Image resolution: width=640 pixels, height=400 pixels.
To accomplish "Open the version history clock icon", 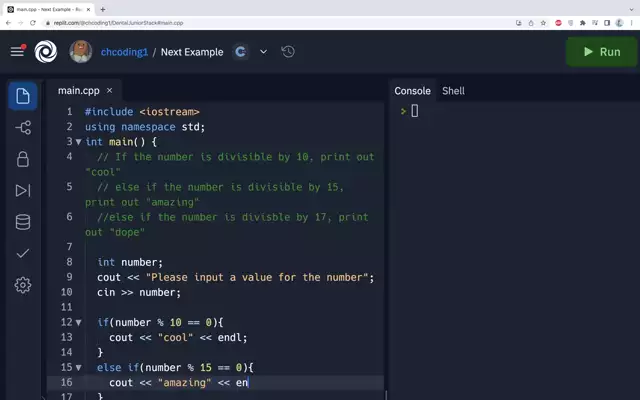I will point(288,52).
